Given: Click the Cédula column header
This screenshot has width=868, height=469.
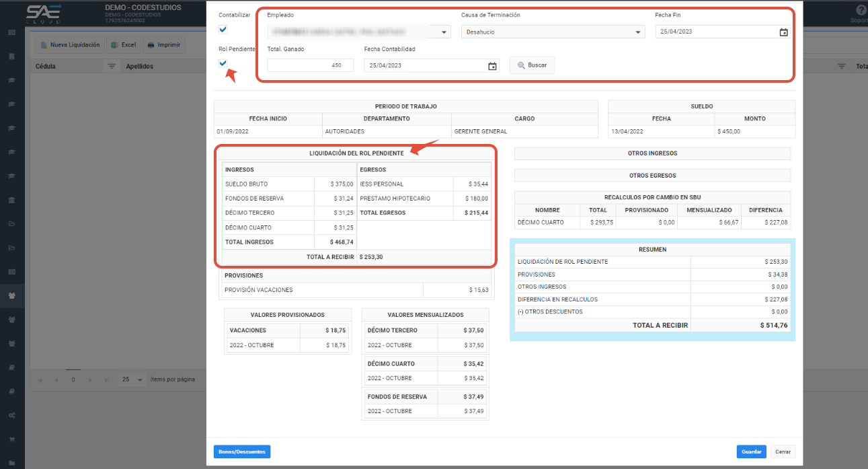Looking at the screenshot, I should click(x=46, y=67).
